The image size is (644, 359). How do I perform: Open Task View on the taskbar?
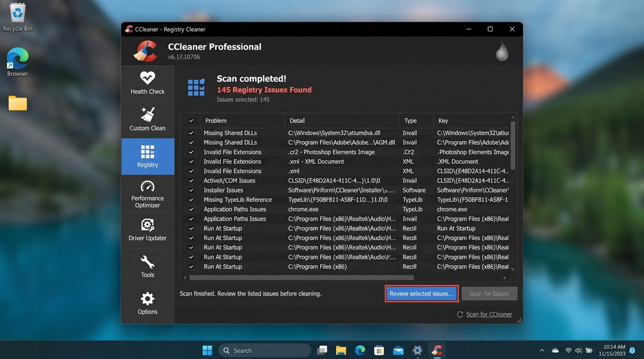click(323, 351)
